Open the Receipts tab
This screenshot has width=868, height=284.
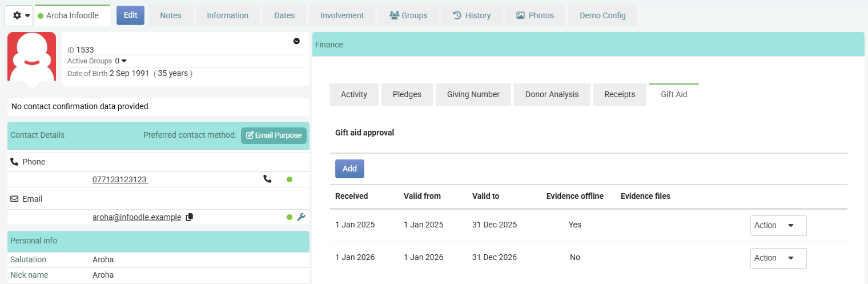[x=620, y=94]
